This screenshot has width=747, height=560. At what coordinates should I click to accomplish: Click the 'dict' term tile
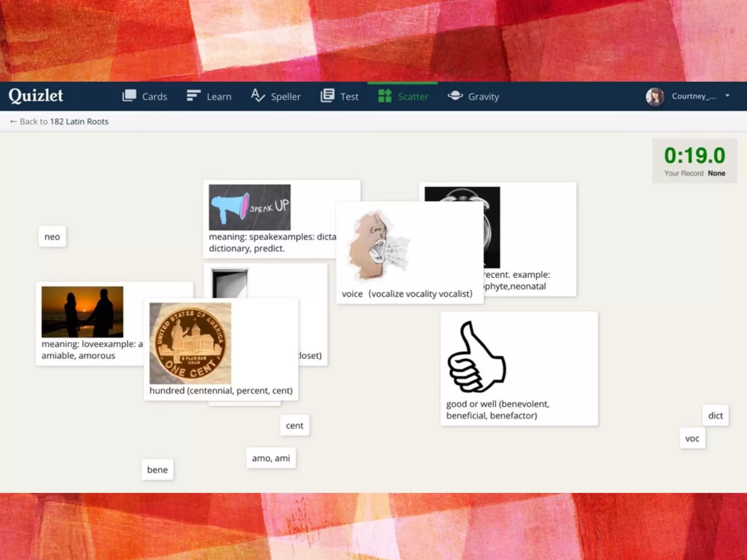click(x=715, y=416)
